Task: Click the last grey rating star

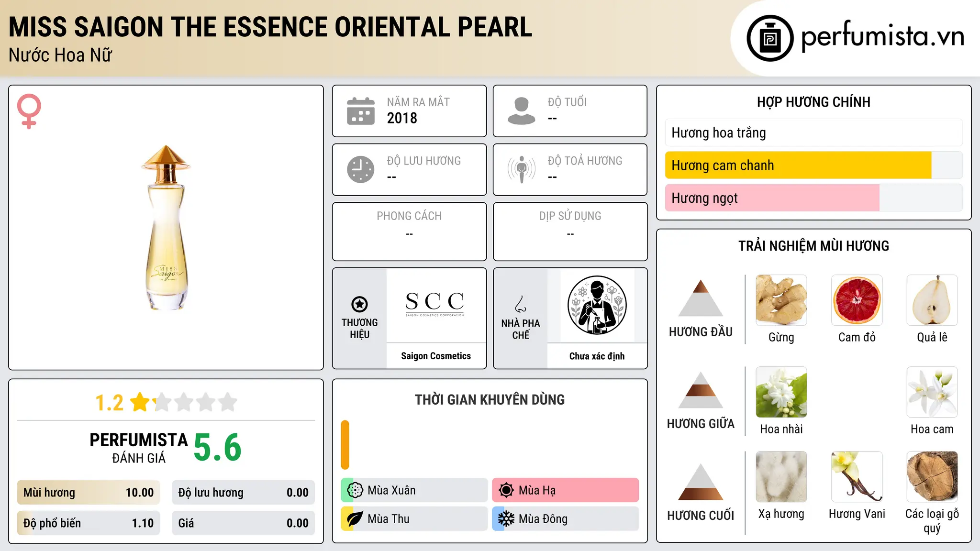Action: pos(228,402)
